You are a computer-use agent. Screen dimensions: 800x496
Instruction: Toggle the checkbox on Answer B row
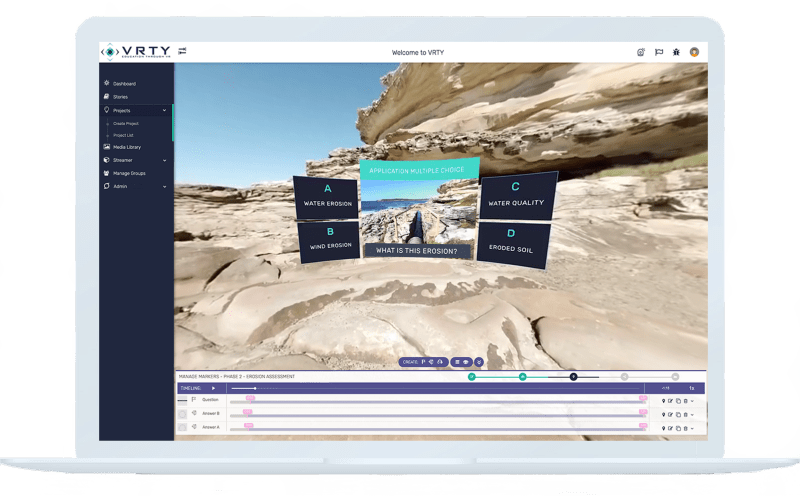point(182,414)
